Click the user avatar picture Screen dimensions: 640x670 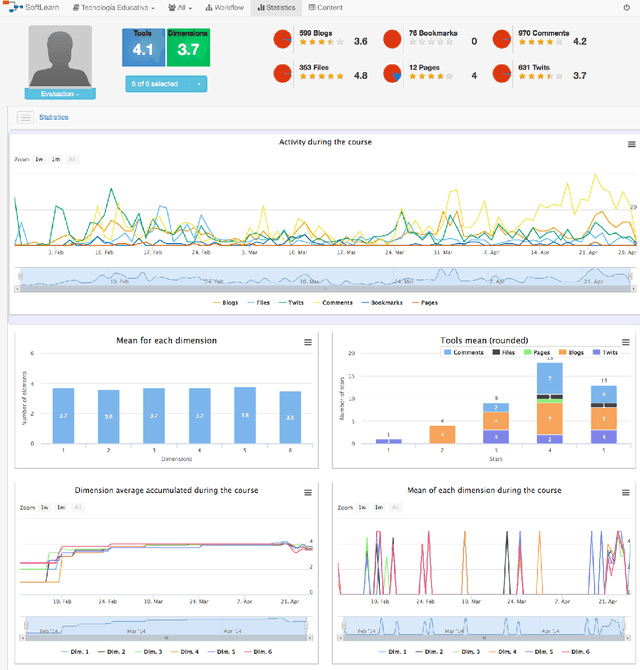[60, 57]
